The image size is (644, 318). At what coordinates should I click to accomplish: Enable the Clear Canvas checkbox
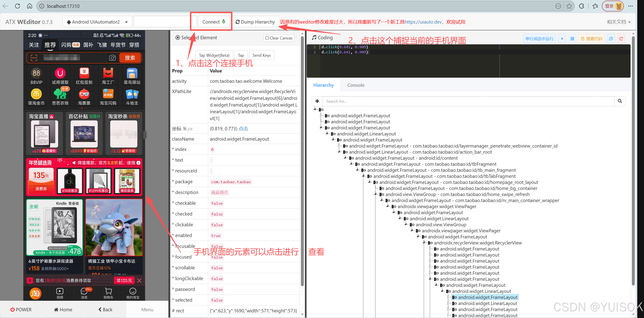click(x=267, y=38)
